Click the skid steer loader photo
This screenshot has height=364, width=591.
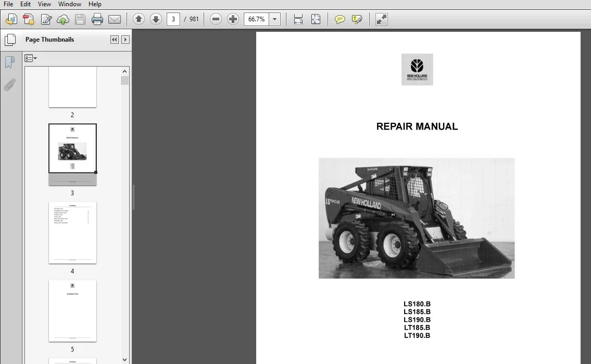coord(417,218)
